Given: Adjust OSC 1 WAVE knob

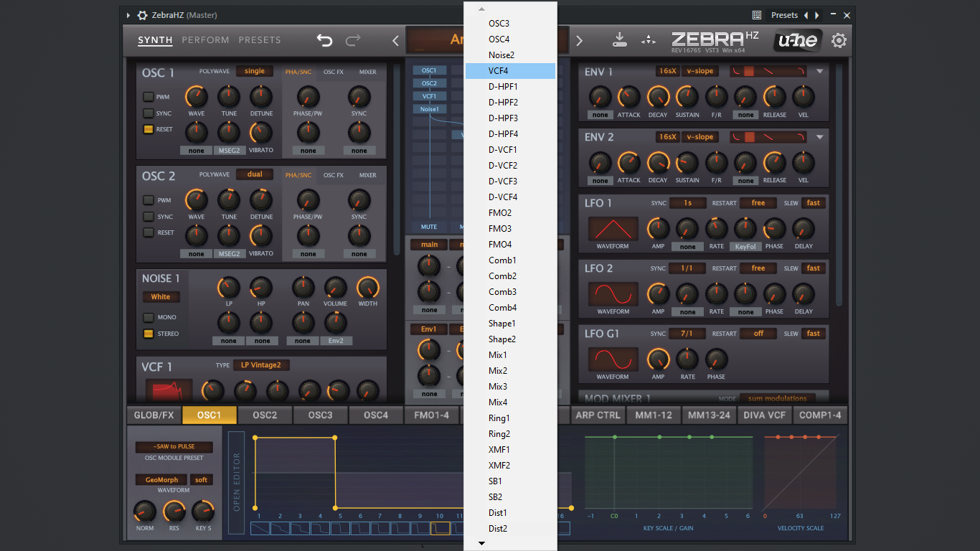Looking at the screenshot, I should 197,96.
